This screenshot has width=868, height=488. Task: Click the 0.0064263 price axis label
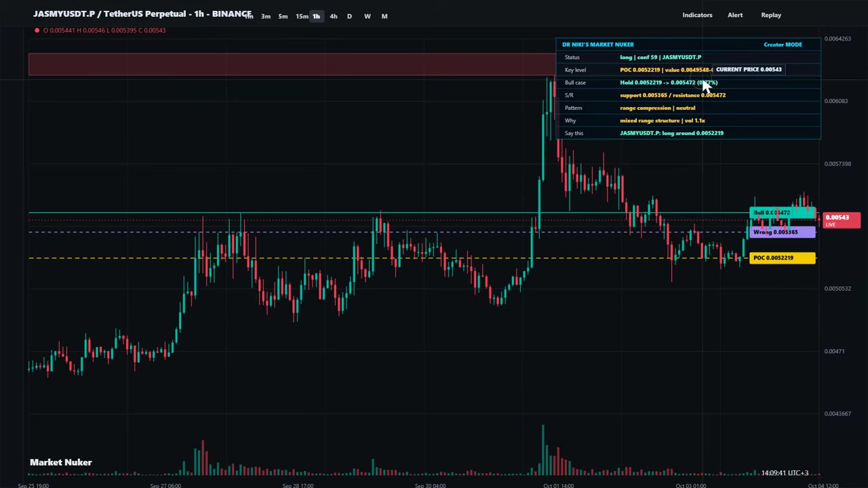tap(837, 39)
